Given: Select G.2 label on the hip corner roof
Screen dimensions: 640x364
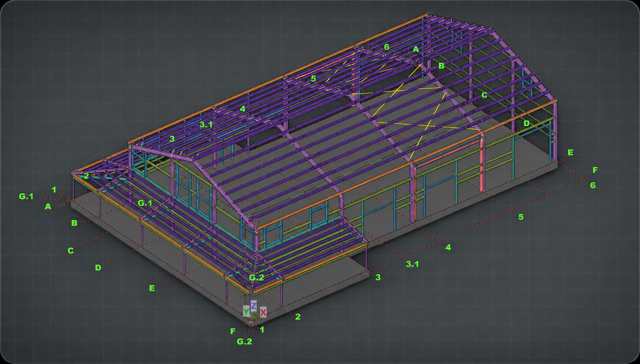Looking at the screenshot, I should 256,277.
